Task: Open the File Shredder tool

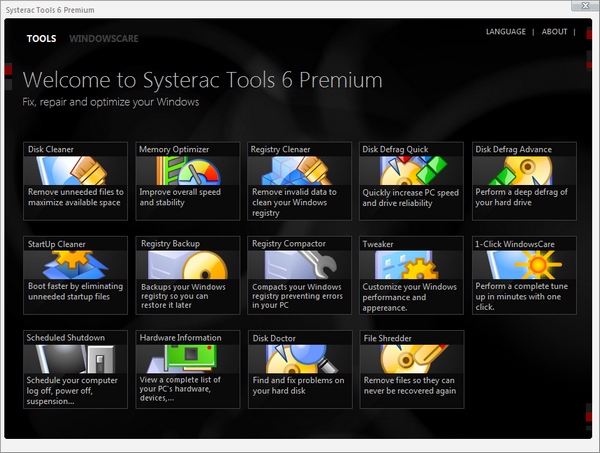Action: [412, 358]
